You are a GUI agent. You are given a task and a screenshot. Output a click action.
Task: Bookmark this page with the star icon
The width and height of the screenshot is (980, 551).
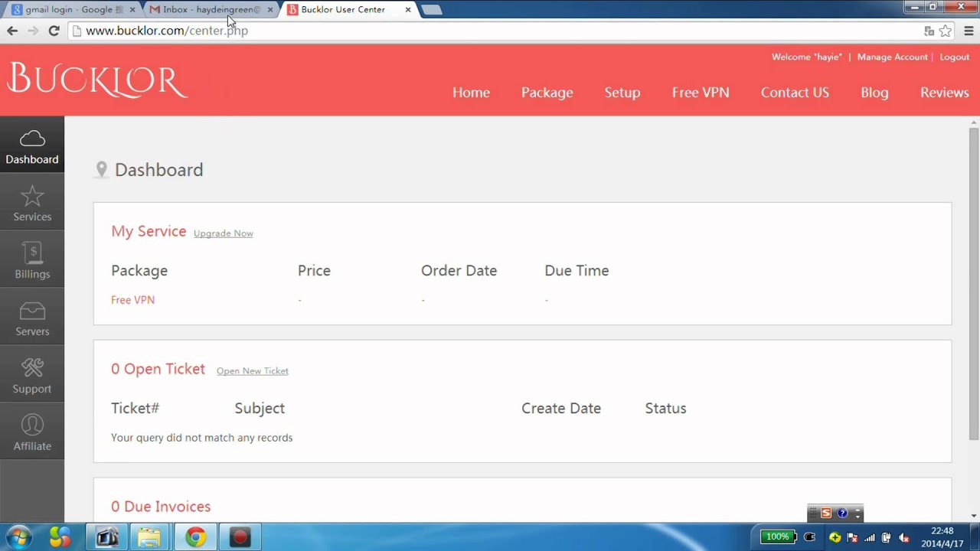(946, 31)
